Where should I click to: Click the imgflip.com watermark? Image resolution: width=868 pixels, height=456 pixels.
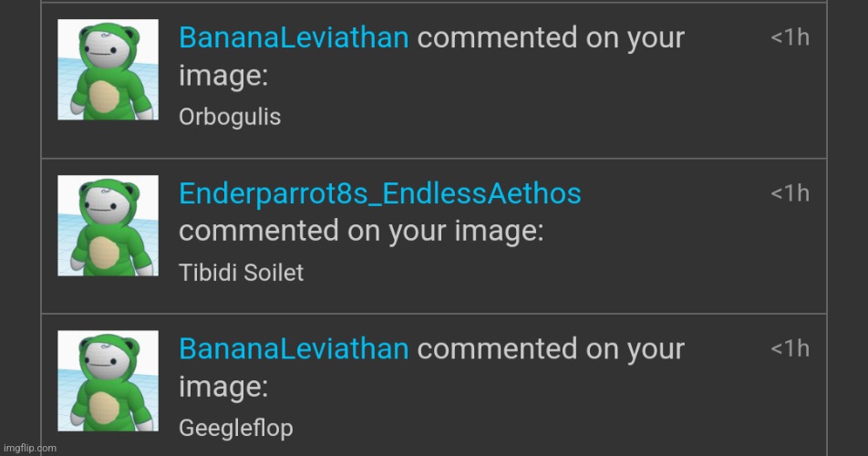pos(30,449)
